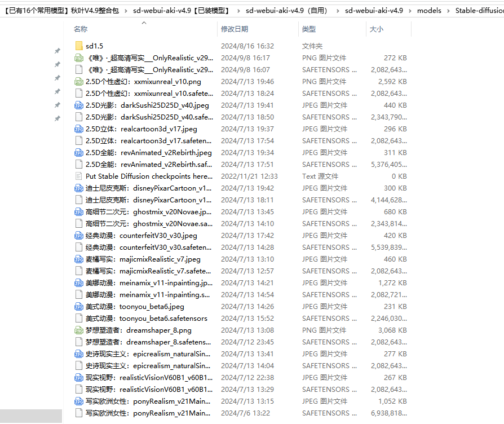Select the file icon for ghostmix_v20Novae safetensors
Viewport: 504px width, 424px height.
79,224
